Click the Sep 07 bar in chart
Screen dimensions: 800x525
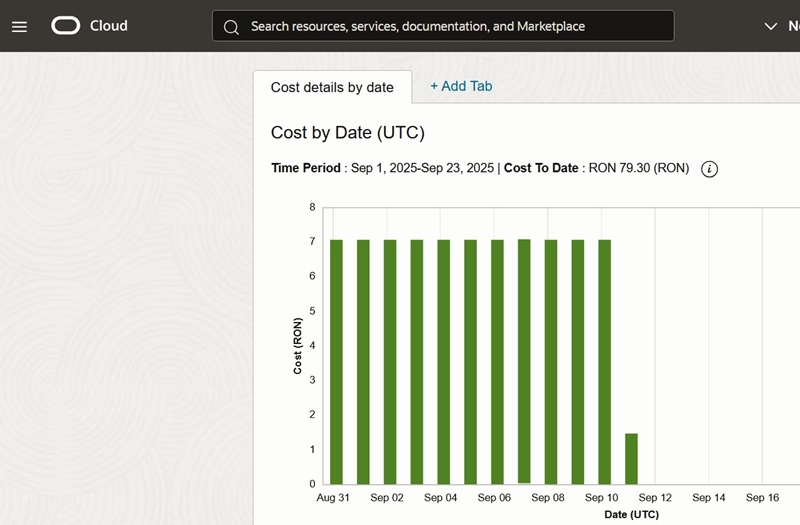coord(524,360)
